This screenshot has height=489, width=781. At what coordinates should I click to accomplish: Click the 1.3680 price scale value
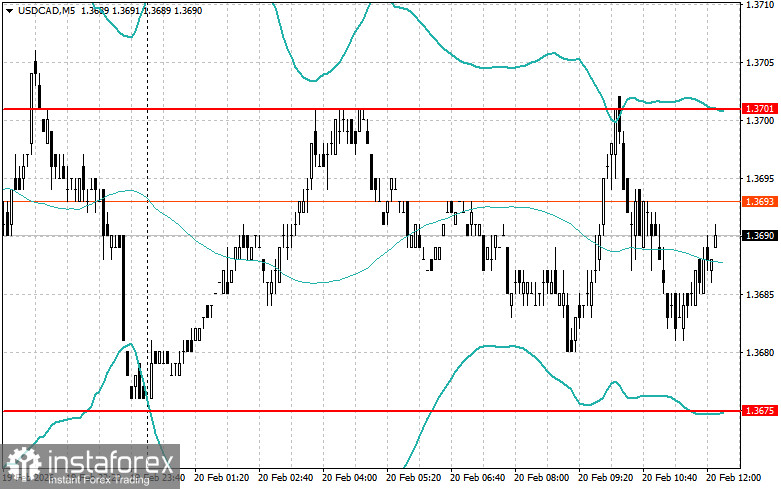760,353
